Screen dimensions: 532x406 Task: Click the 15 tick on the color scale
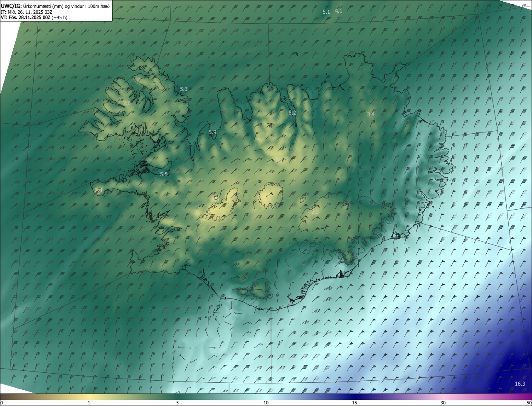355,403
